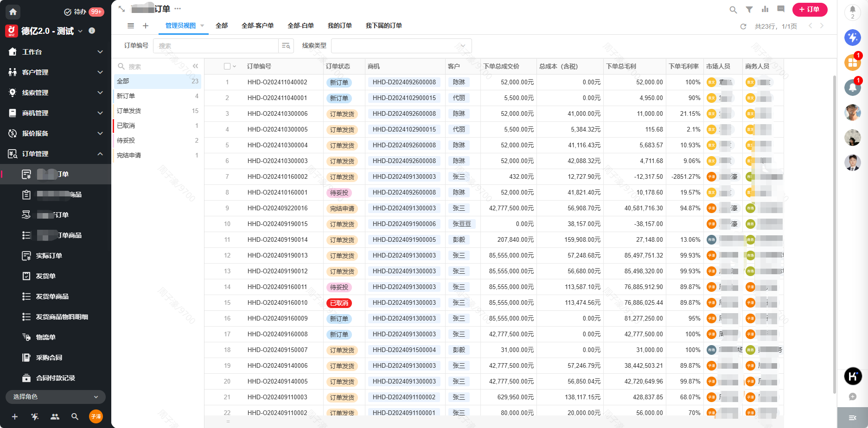Click the plus icon to add a new view
The height and width of the screenshot is (428, 868).
pyautogui.click(x=145, y=25)
